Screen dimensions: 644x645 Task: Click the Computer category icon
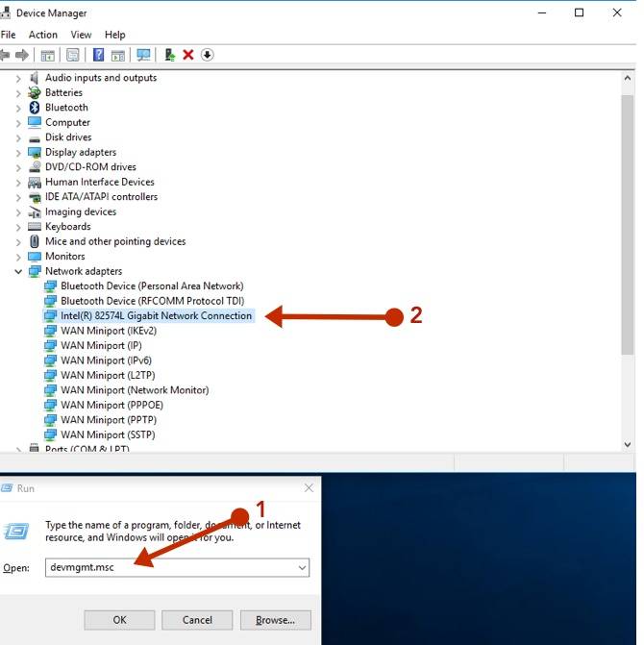click(x=35, y=122)
